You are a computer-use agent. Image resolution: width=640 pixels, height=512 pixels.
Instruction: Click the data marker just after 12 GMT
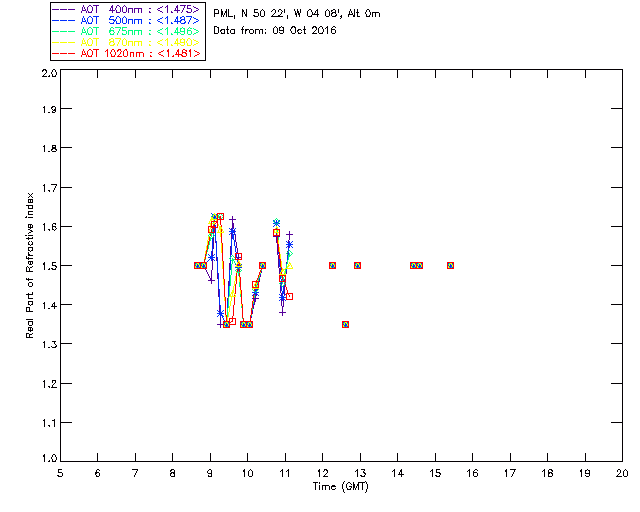pos(332,265)
